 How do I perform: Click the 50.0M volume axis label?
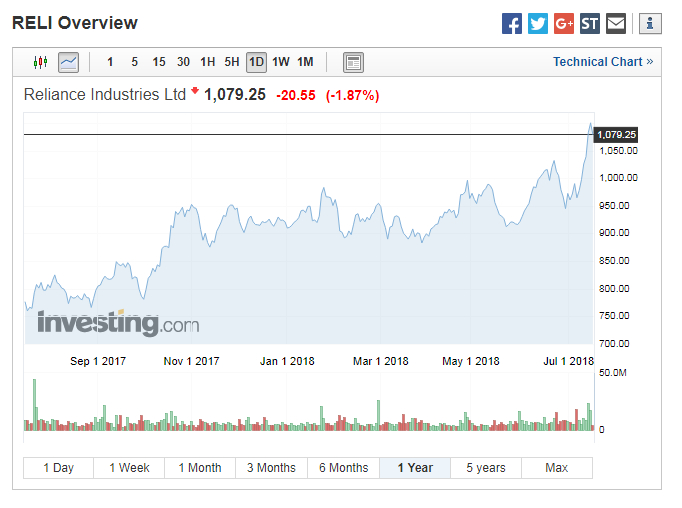pyautogui.click(x=613, y=373)
